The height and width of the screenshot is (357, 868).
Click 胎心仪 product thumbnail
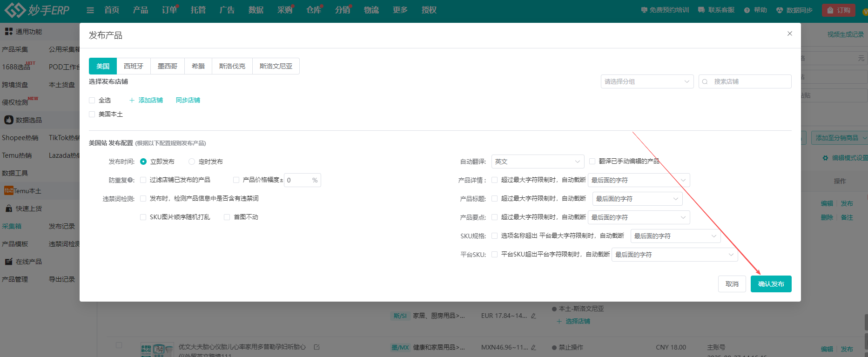pos(157,350)
